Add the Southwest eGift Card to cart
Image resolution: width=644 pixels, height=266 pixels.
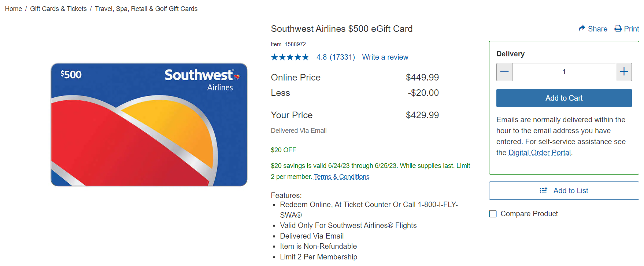(564, 98)
